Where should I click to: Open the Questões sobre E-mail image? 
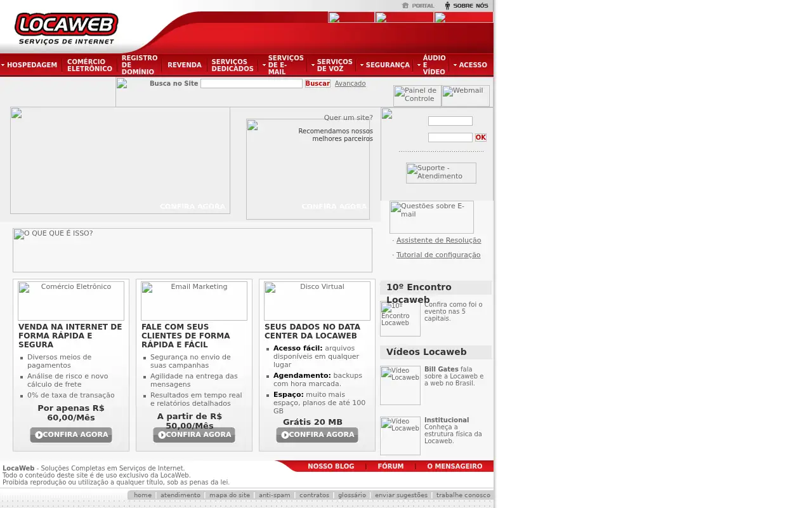[x=431, y=217]
